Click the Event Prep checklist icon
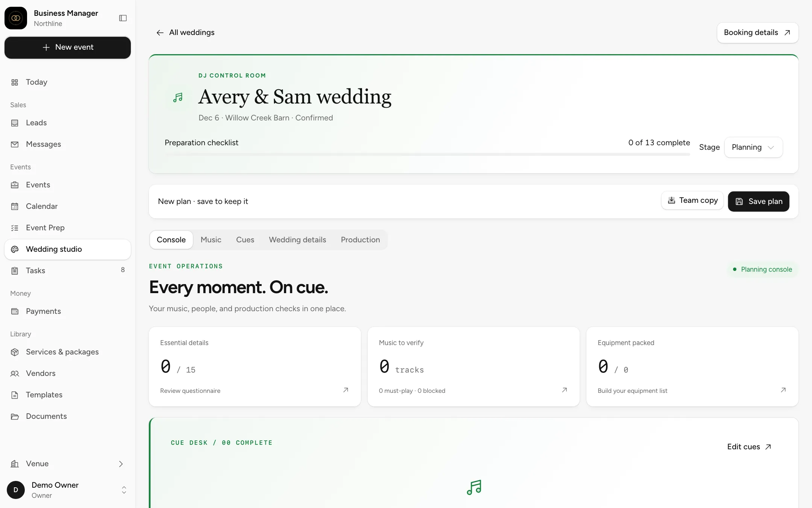 pyautogui.click(x=15, y=228)
